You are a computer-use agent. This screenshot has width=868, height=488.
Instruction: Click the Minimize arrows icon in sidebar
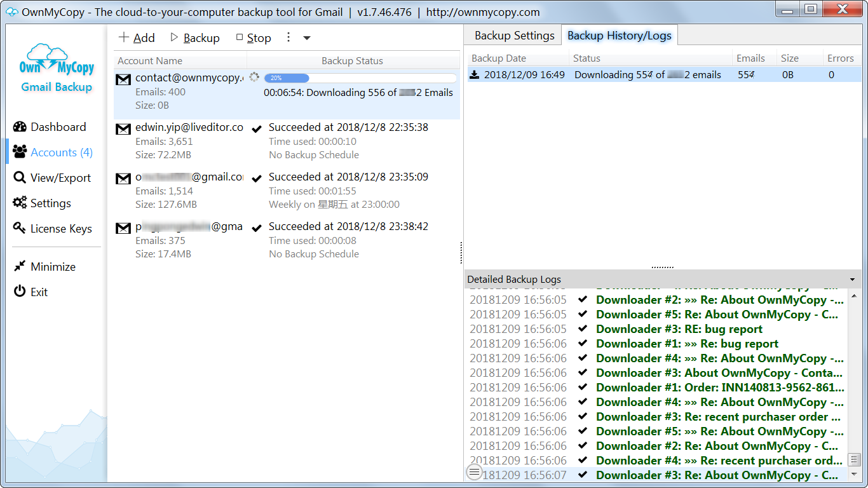coord(20,267)
